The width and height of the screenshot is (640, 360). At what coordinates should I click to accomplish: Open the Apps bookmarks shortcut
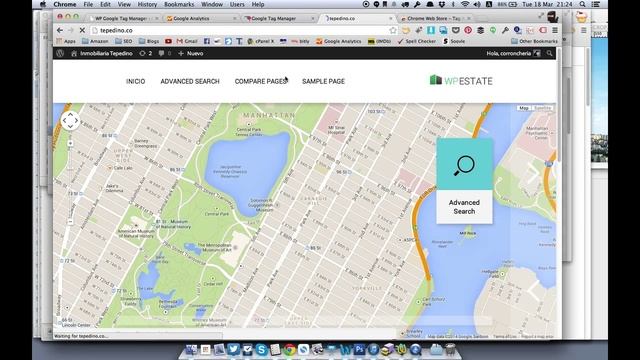pos(66,41)
